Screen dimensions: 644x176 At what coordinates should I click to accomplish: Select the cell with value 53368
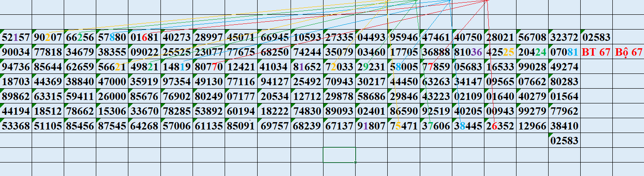(x=16, y=126)
